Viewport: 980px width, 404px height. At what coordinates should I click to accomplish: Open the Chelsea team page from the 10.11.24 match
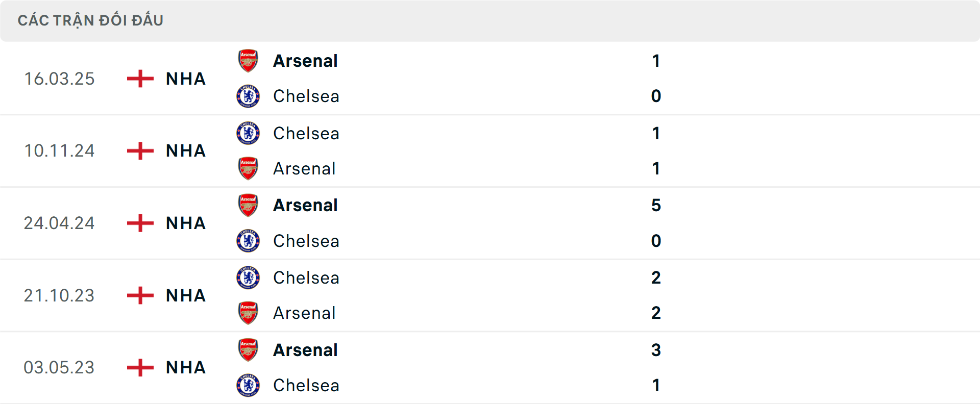tap(306, 133)
